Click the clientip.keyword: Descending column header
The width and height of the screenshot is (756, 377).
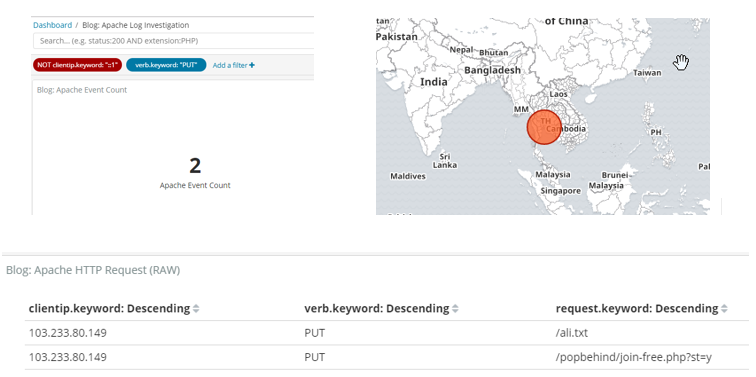109,309
